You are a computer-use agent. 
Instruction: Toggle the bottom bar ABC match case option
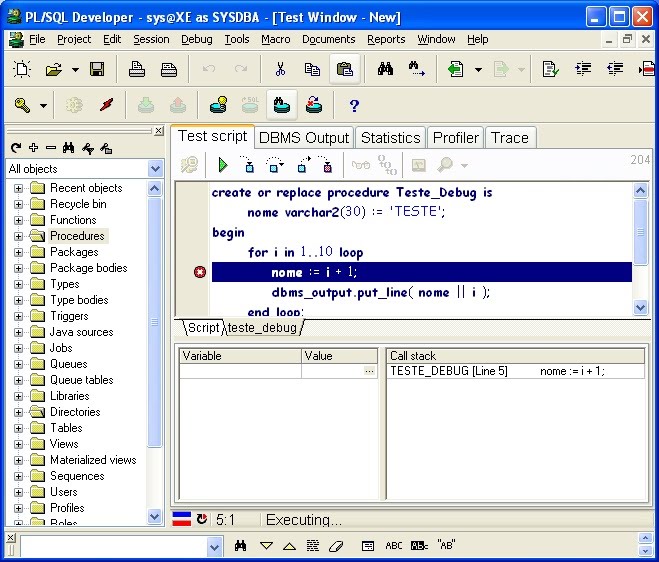click(x=394, y=546)
